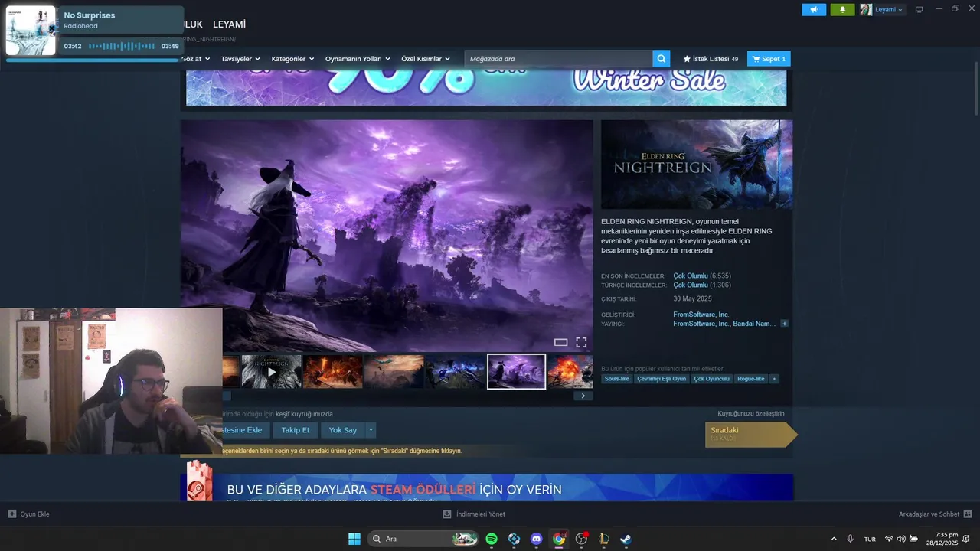Show hidden system tray icons chevron
The width and height of the screenshot is (980, 551).
834,539
